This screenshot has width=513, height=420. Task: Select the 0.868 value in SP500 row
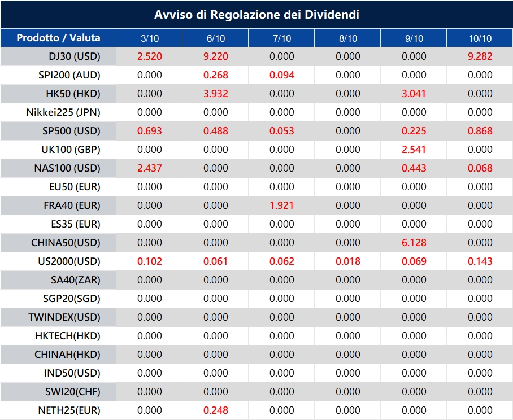click(480, 131)
